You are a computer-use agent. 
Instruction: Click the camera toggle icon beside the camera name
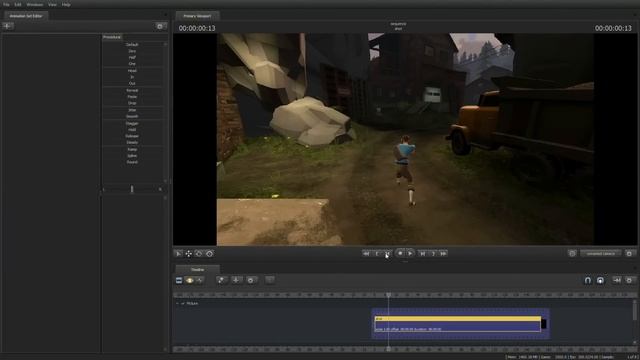(x=572, y=254)
